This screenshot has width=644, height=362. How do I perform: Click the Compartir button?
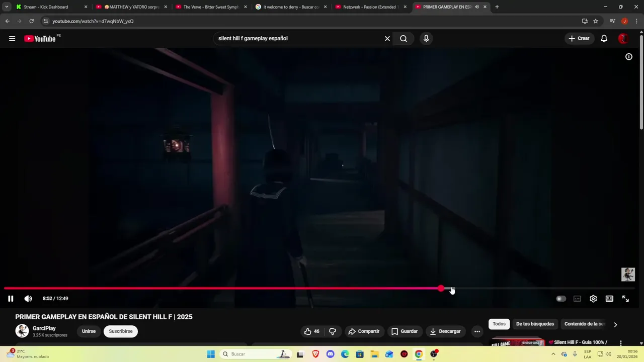pyautogui.click(x=364, y=331)
